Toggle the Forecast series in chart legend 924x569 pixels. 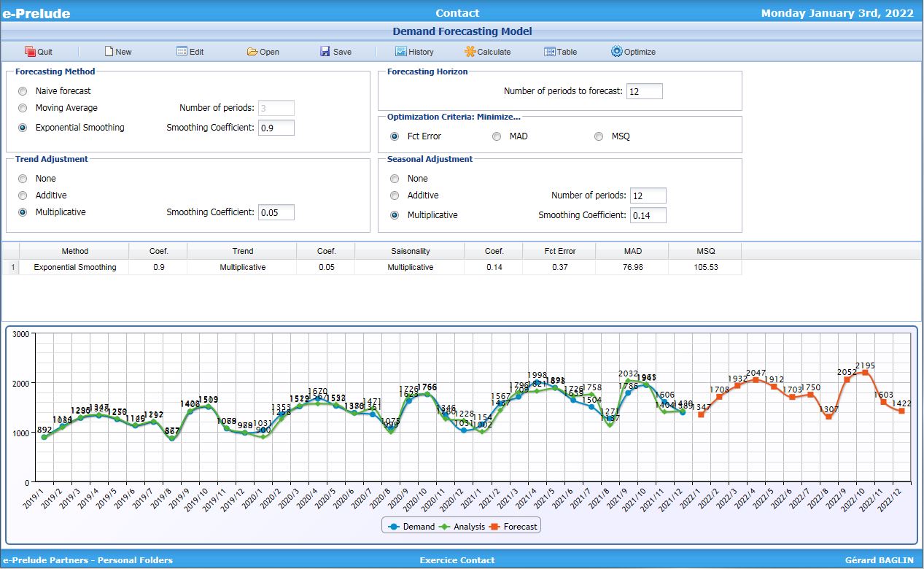click(515, 526)
